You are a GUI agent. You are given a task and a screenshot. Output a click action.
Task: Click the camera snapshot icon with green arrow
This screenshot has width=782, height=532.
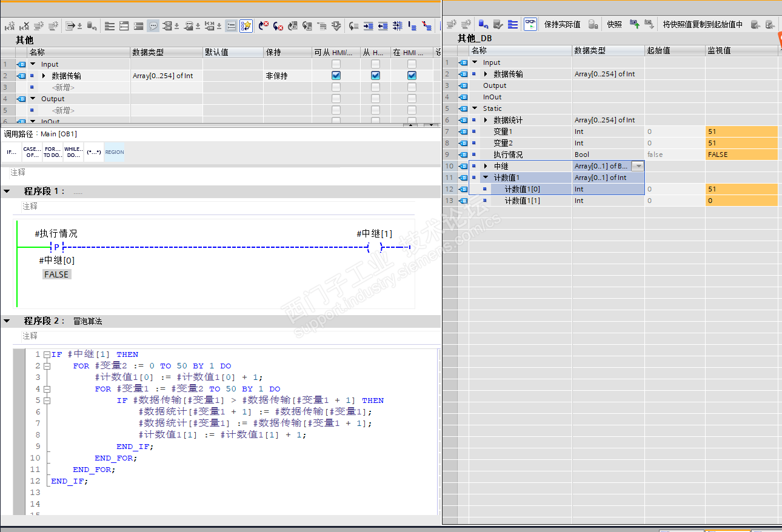click(634, 24)
